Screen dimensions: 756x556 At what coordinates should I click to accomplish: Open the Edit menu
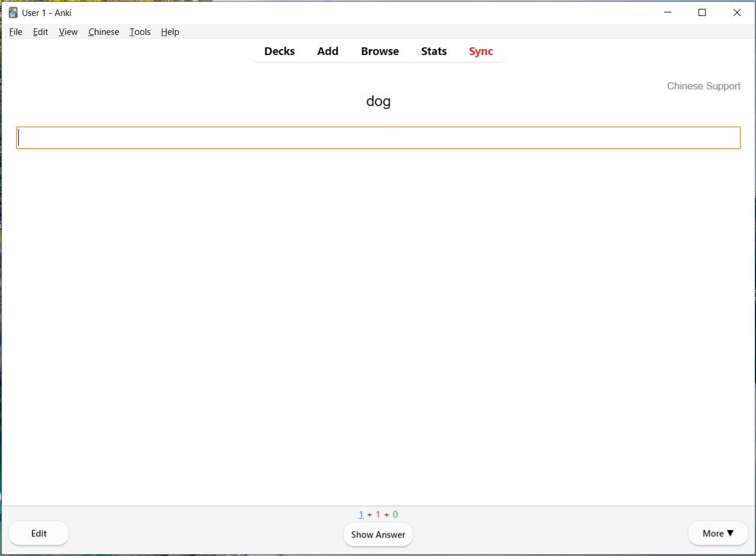[40, 32]
